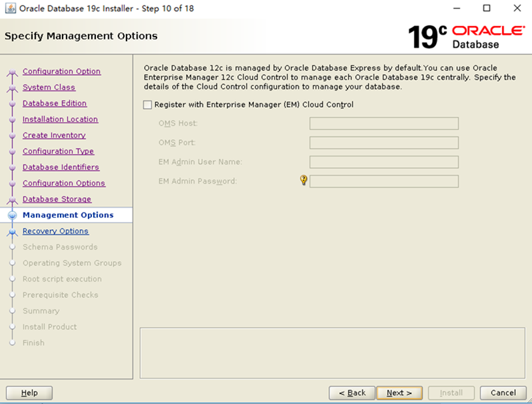The image size is (532, 404).
Task: Go to Recovery Options step
Action: (x=55, y=231)
